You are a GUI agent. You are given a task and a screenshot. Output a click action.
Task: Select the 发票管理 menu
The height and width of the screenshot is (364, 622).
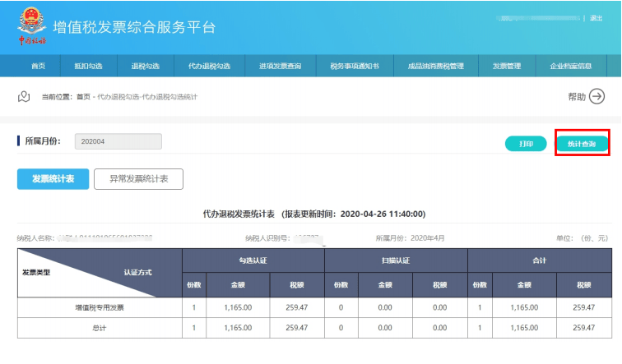[x=507, y=66]
